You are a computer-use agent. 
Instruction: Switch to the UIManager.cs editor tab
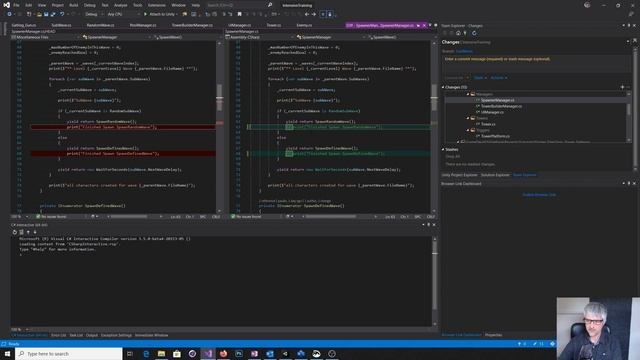(x=239, y=25)
